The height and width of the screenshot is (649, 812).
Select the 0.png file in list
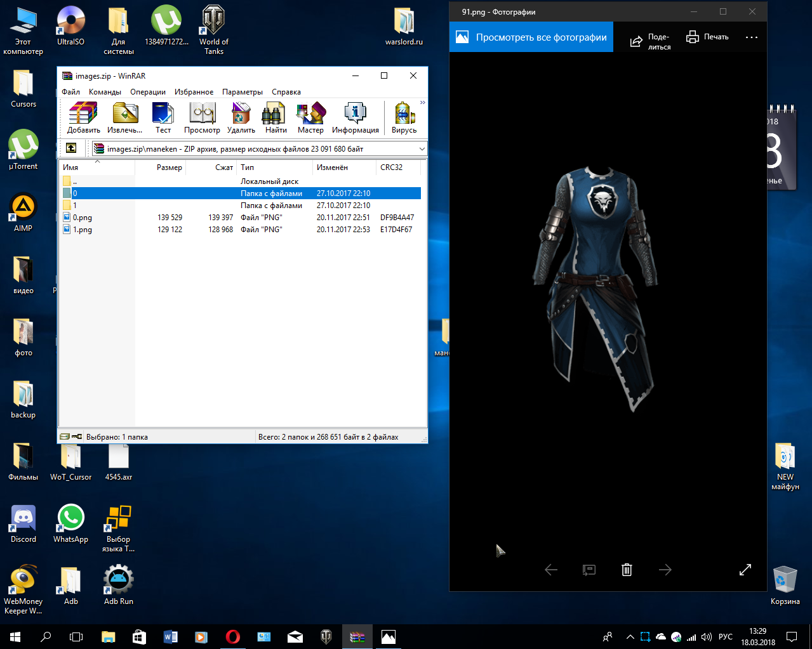click(83, 218)
